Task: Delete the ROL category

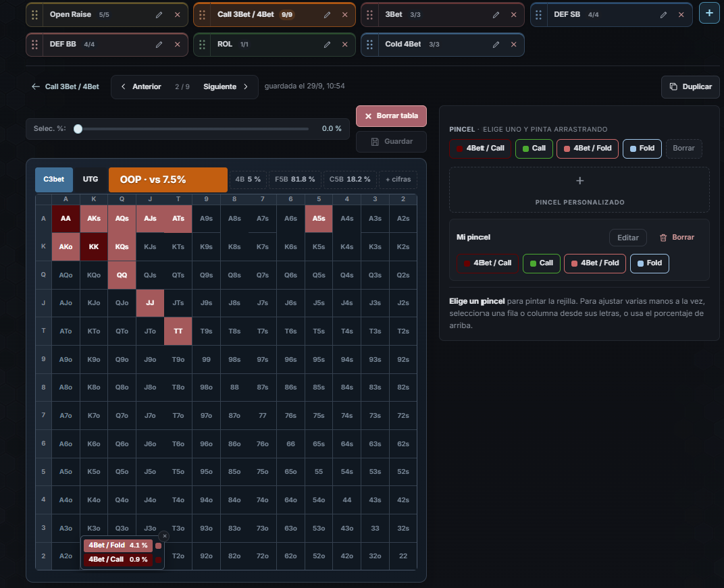Action: [x=345, y=45]
